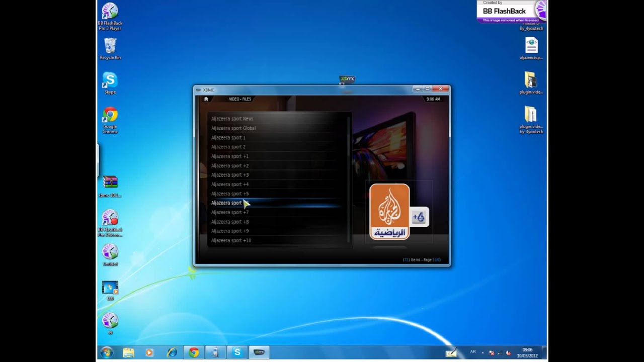Screen dimensions: 644x362
Task: Launch Google Chrome desktop shortcut
Action: [110, 120]
